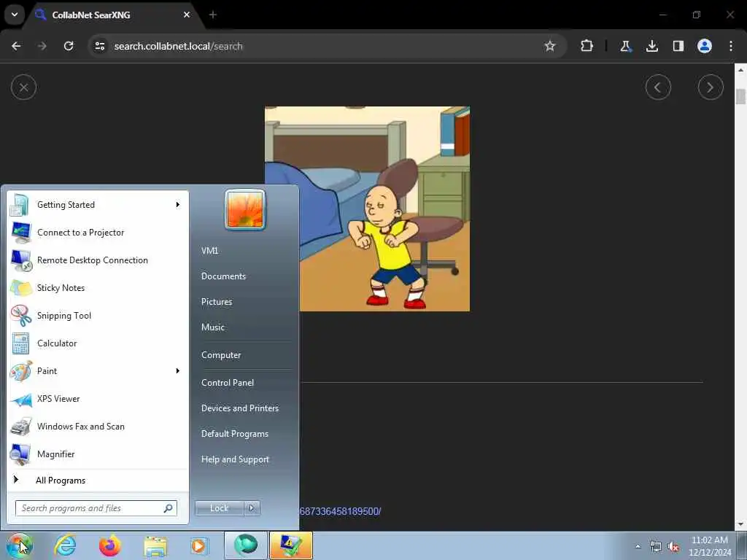Open Paint from Start menu
This screenshot has height=560, width=747.
[98, 370]
